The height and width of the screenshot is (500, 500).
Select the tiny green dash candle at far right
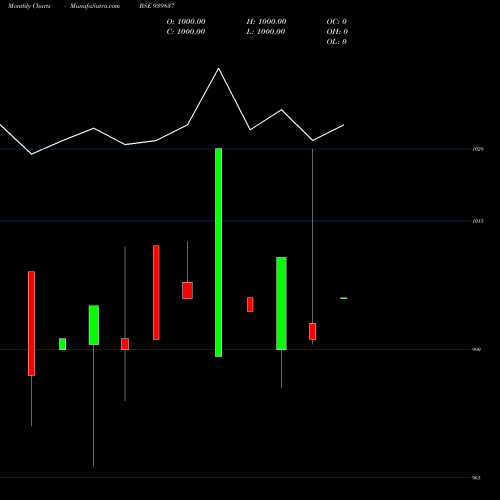344,298
